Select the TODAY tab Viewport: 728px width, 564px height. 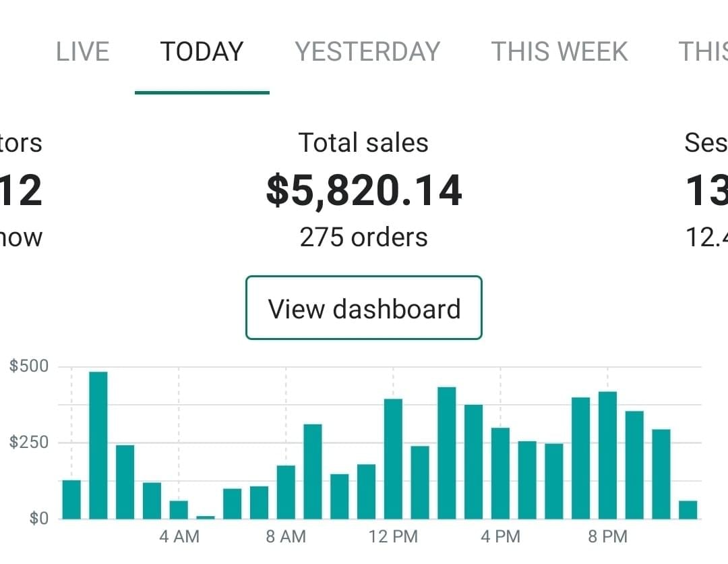coord(202,52)
